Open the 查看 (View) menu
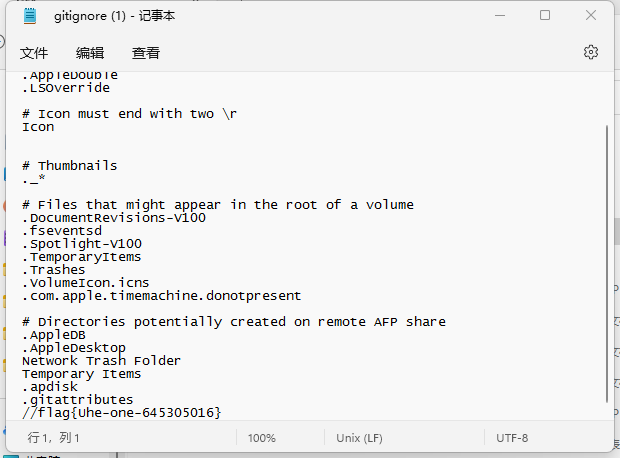The image size is (620, 458). [x=146, y=53]
